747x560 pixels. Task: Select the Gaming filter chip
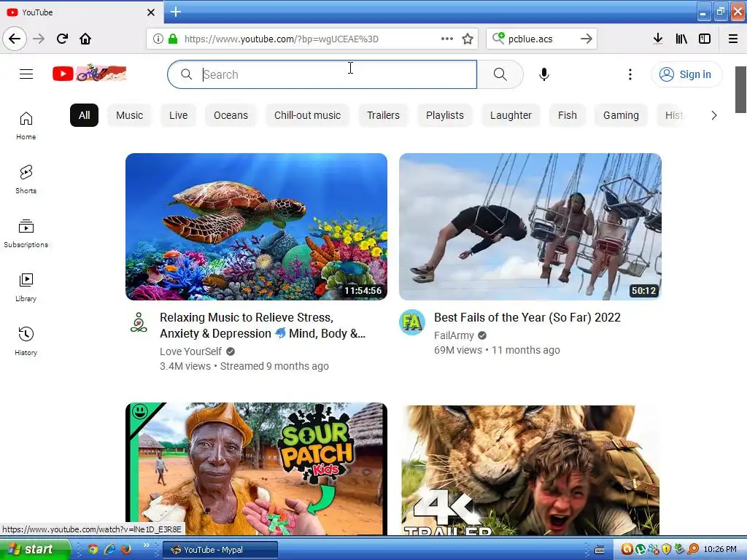(x=621, y=115)
